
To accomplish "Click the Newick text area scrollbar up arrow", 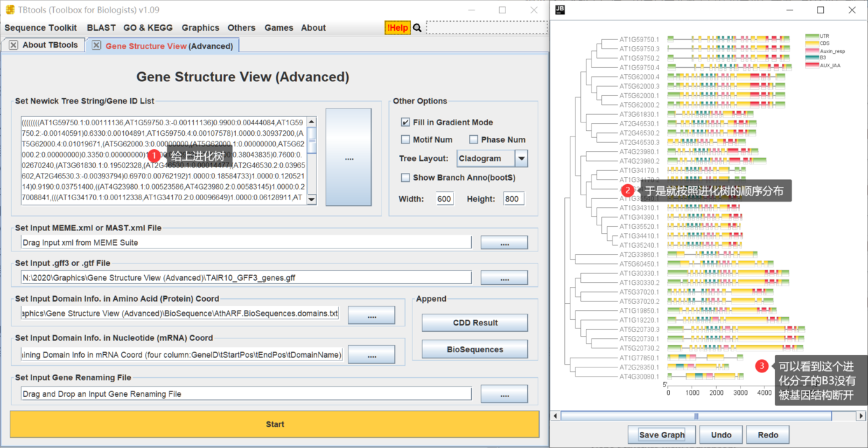I will (311, 122).
